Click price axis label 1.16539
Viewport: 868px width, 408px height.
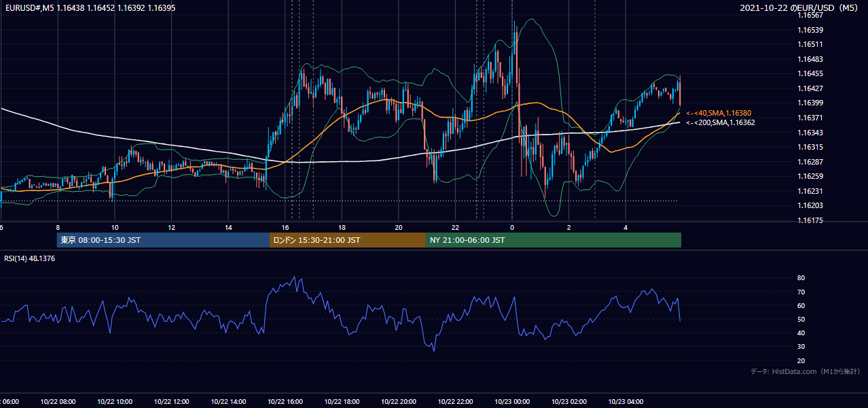pyautogui.click(x=810, y=30)
